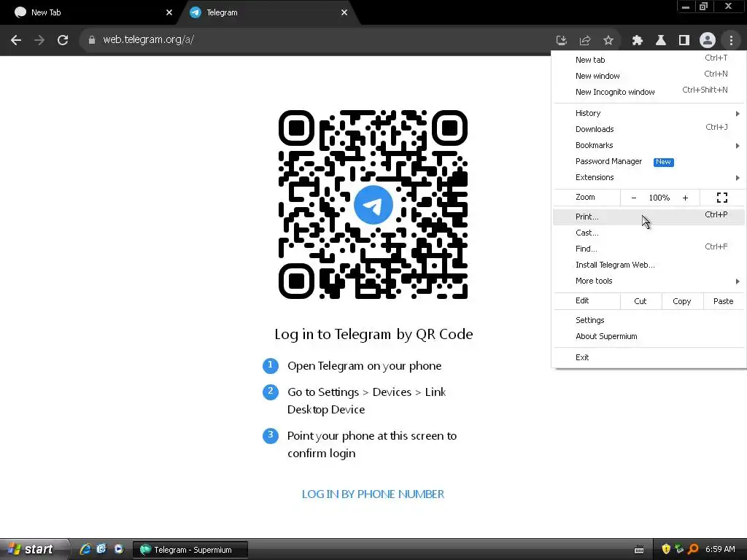Click the Paste button
The image size is (747, 560).
(x=723, y=301)
